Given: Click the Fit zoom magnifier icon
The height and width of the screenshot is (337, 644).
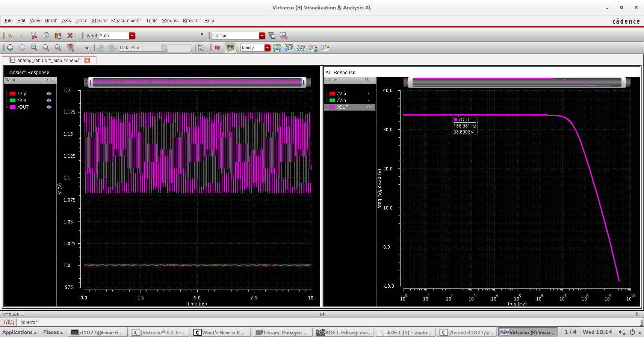Looking at the screenshot, I should [34, 47].
